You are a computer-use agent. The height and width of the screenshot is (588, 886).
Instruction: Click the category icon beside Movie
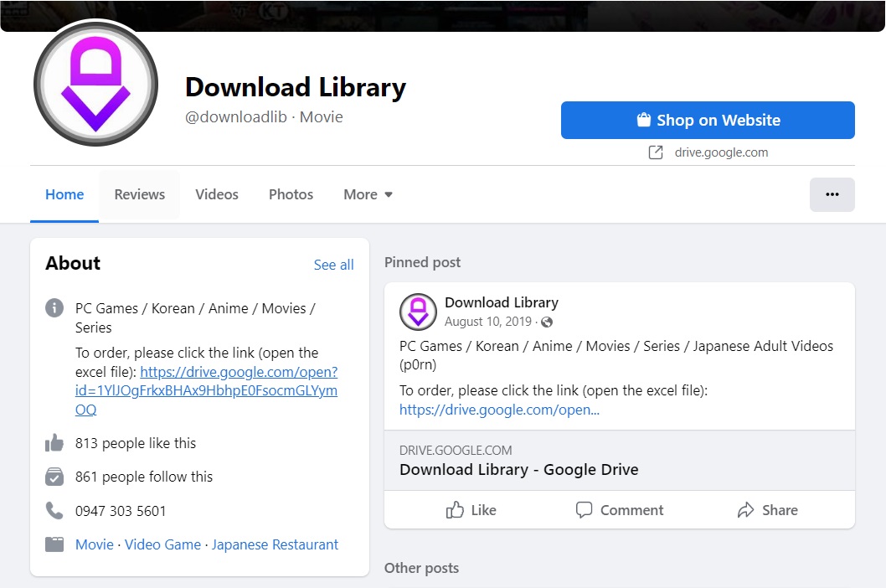pyautogui.click(x=54, y=544)
